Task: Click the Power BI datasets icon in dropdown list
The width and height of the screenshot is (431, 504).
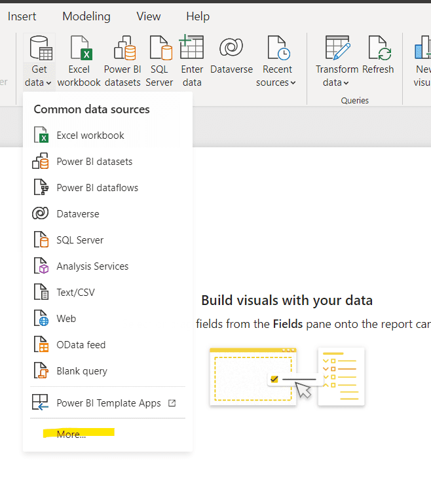Action: pyautogui.click(x=41, y=161)
